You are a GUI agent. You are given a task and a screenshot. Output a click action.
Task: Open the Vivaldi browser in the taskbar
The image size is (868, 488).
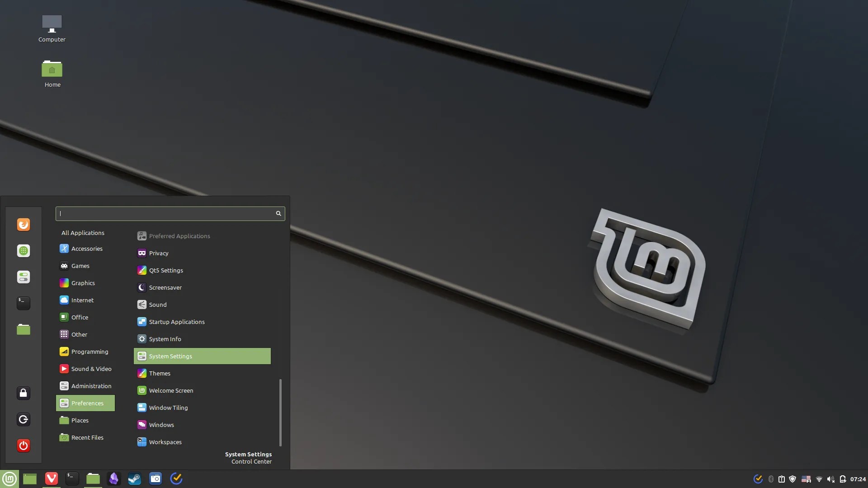52,479
